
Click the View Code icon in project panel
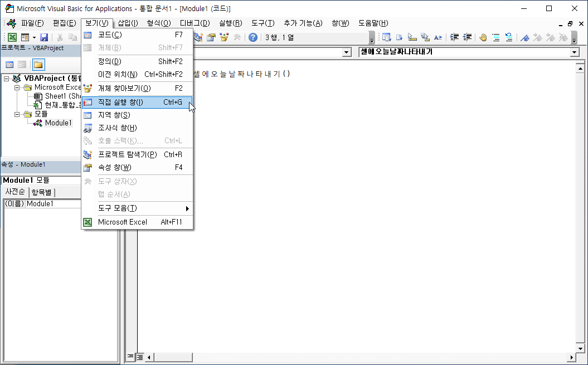pos(9,65)
